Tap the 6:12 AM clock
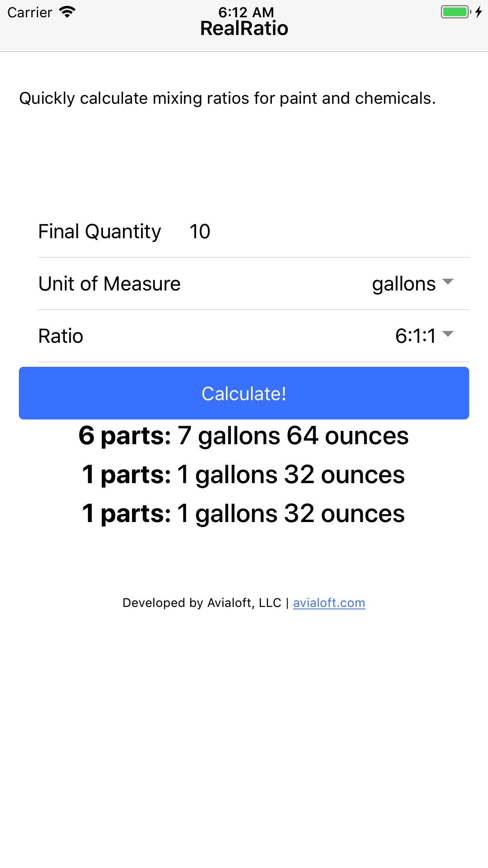This screenshot has width=488, height=868. click(246, 12)
